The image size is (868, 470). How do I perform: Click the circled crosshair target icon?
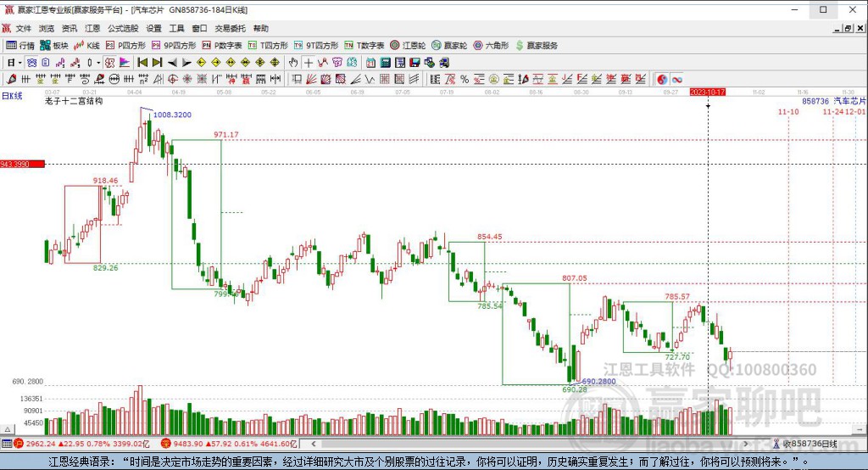173,79
